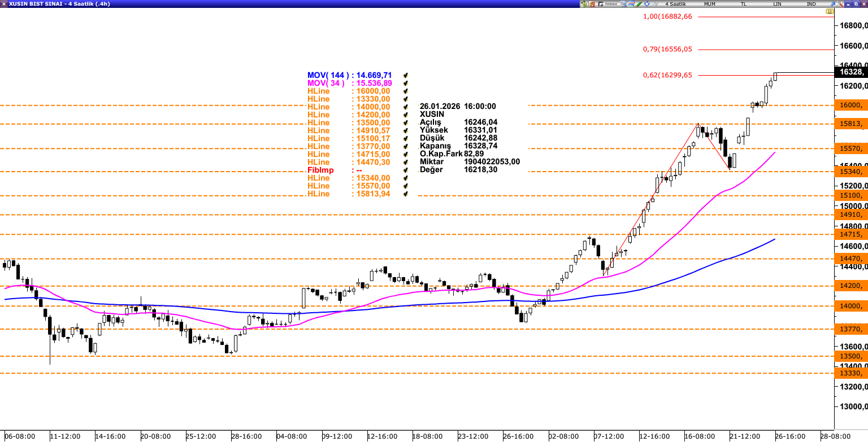Click the blue four-arrow move icon
Image resolution: width=868 pixels, height=442 pixels.
(x=647, y=4)
